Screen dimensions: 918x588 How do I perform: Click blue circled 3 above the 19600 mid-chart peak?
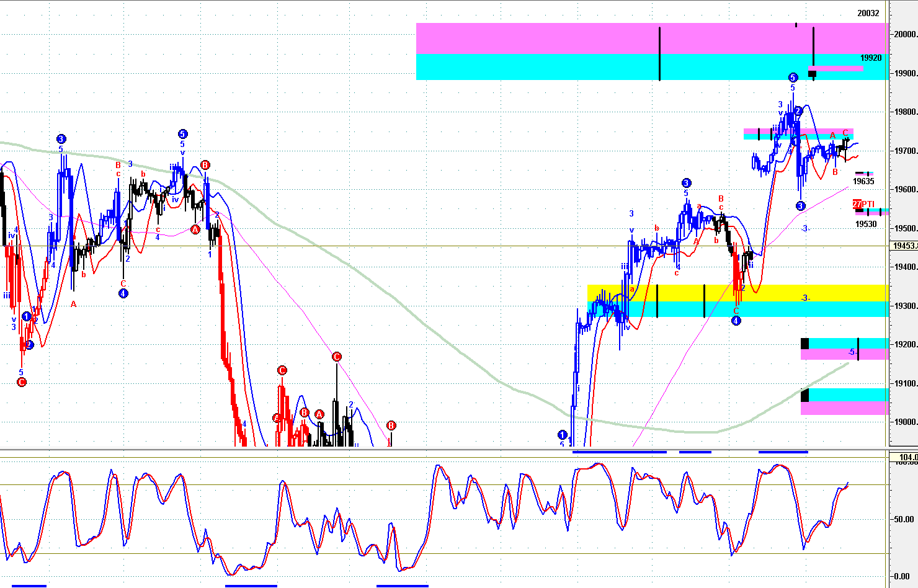point(686,183)
